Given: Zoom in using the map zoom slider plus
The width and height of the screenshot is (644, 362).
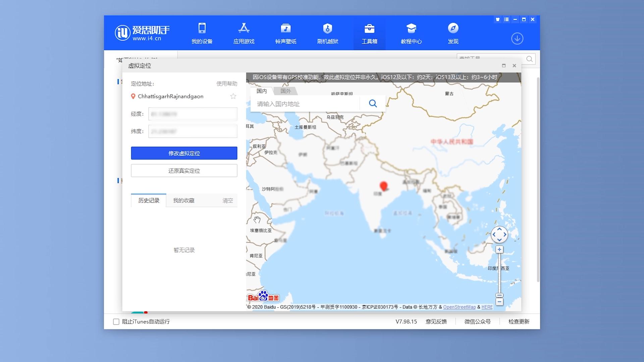Looking at the screenshot, I should pyautogui.click(x=499, y=249).
